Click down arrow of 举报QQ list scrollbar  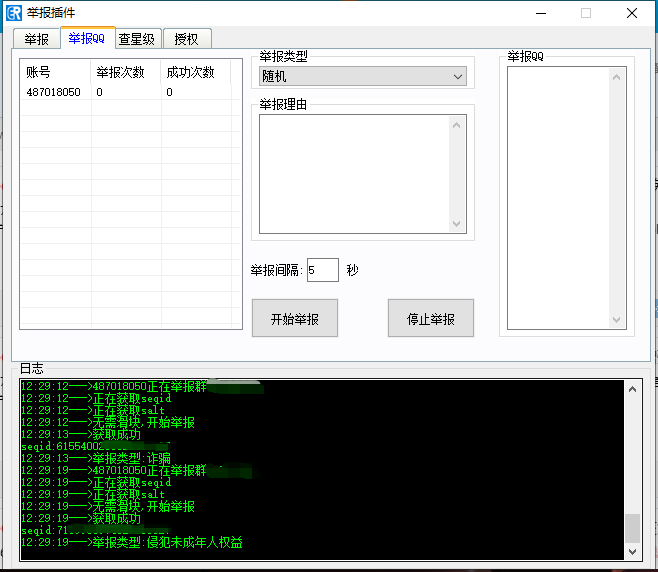[616, 319]
